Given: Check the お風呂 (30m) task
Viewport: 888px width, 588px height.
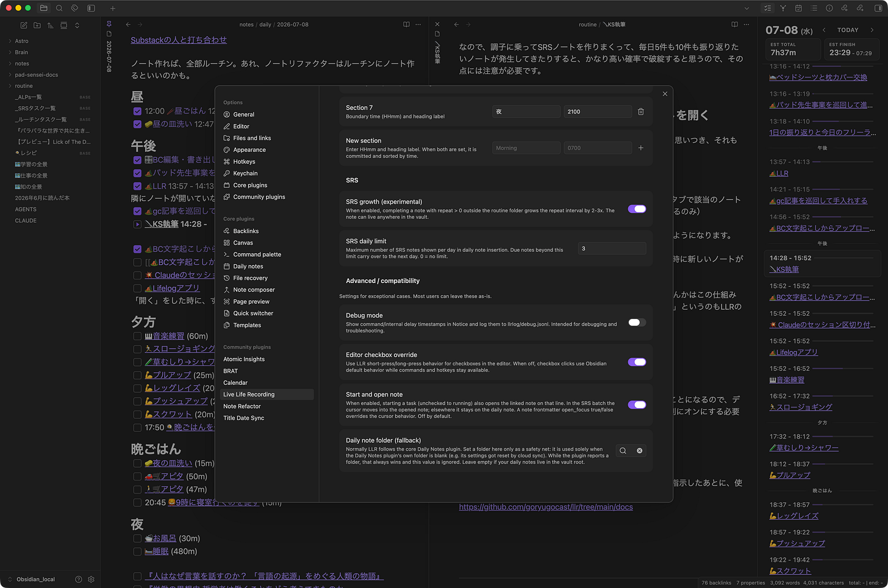Looking at the screenshot, I should pyautogui.click(x=137, y=539).
